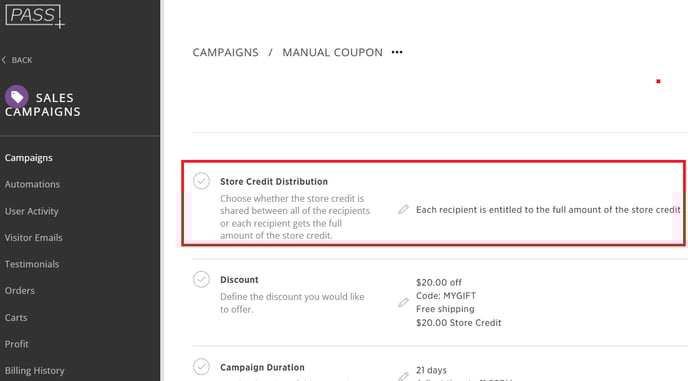Click the CAMPAIGNS breadcrumb link
688x381 pixels.
pyautogui.click(x=226, y=52)
